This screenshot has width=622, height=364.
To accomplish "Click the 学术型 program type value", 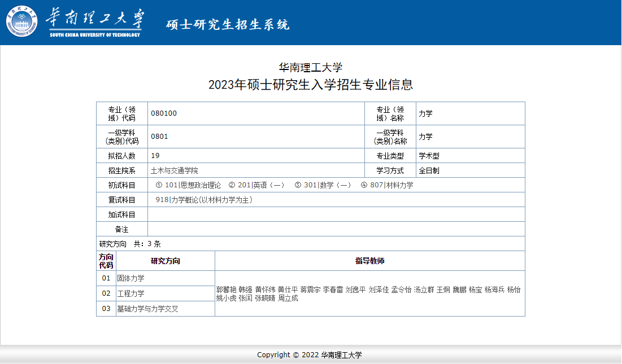I will coord(429,156).
